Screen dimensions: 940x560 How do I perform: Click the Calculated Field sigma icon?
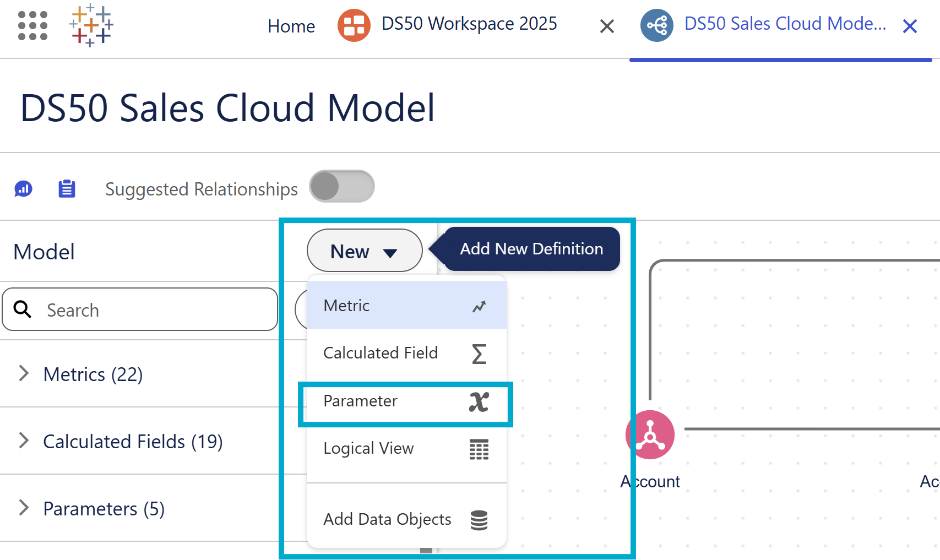coord(479,354)
